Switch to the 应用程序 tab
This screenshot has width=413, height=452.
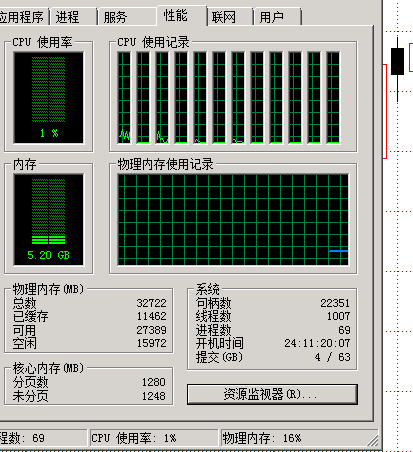pos(23,17)
